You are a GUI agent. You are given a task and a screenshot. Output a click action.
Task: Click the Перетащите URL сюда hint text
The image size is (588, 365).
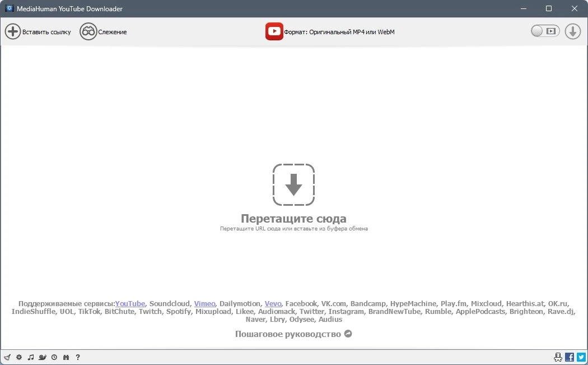click(x=294, y=228)
